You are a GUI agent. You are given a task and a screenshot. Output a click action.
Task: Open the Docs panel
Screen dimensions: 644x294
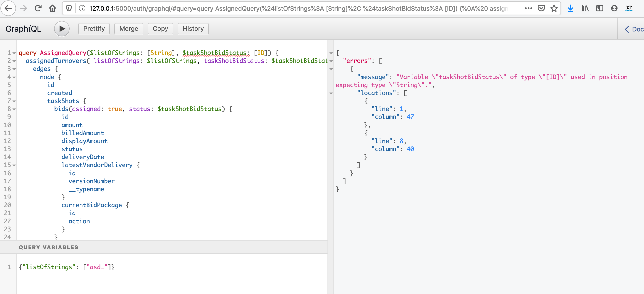634,29
